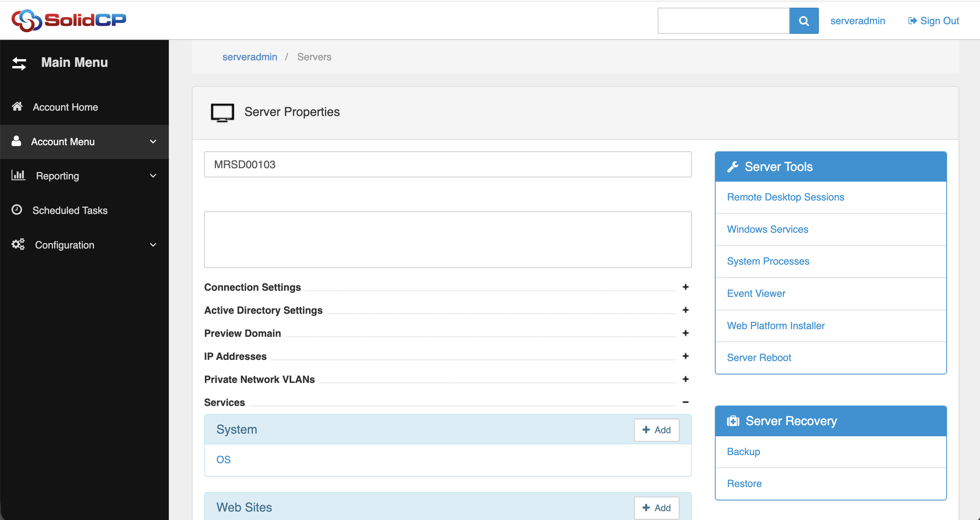Screen dimensions: 980x520
Task: Add a System service
Action: (x=656, y=430)
